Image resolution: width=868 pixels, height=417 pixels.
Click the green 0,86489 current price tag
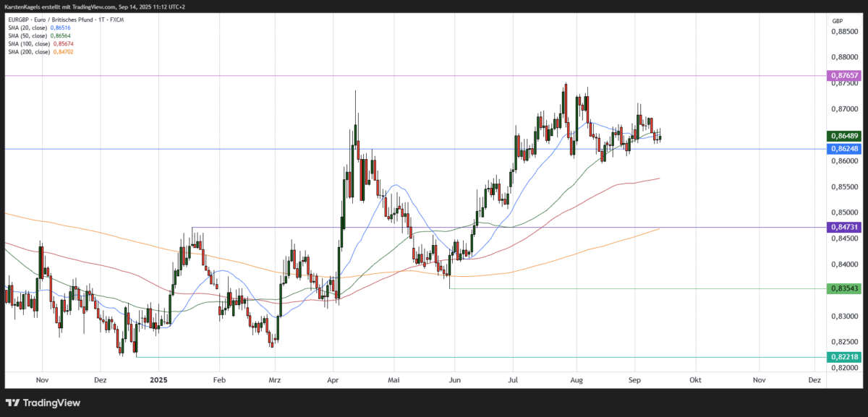click(x=844, y=135)
